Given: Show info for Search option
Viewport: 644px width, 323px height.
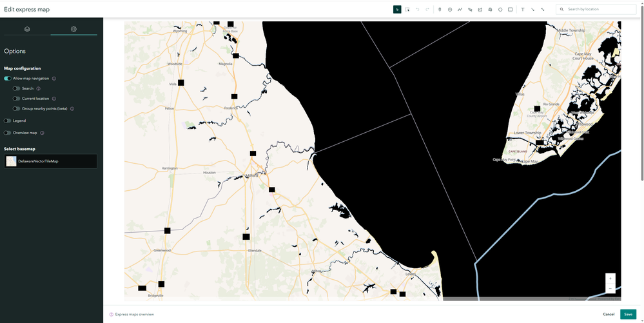Looking at the screenshot, I should (39, 88).
